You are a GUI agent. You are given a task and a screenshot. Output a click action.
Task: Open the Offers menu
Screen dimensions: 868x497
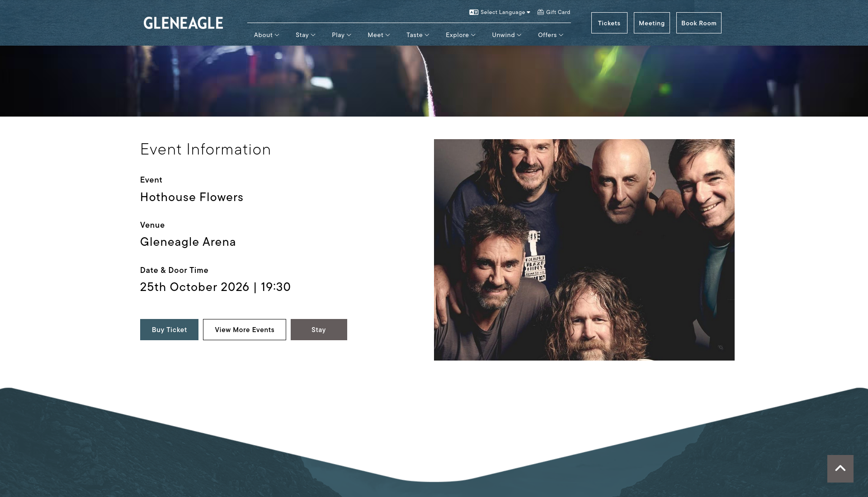click(x=551, y=35)
